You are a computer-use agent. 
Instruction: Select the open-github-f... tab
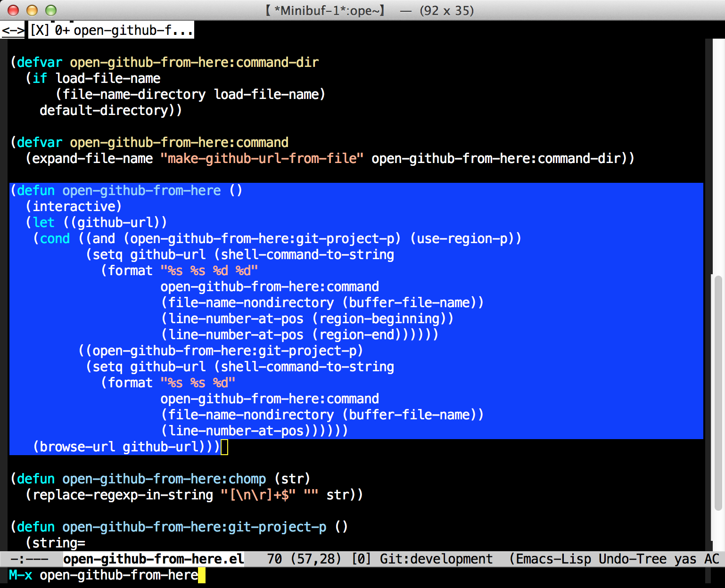pos(133,31)
